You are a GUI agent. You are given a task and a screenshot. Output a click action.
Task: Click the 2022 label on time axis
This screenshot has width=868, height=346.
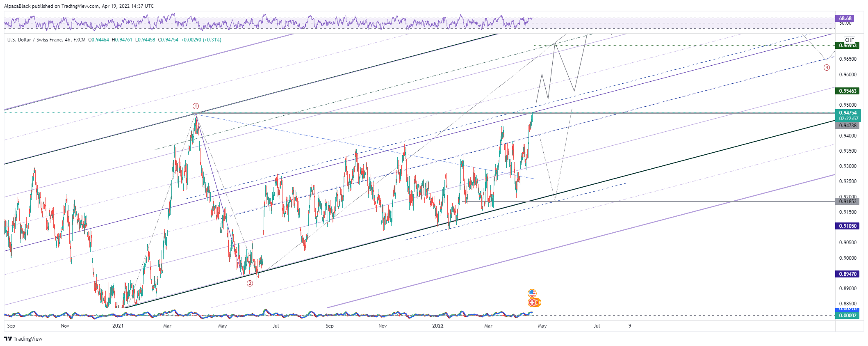[x=438, y=326]
